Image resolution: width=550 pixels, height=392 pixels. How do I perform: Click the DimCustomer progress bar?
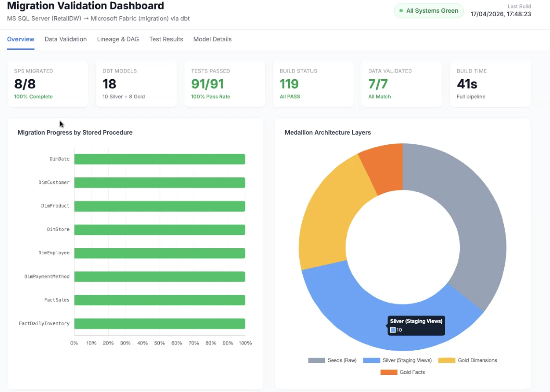(160, 183)
